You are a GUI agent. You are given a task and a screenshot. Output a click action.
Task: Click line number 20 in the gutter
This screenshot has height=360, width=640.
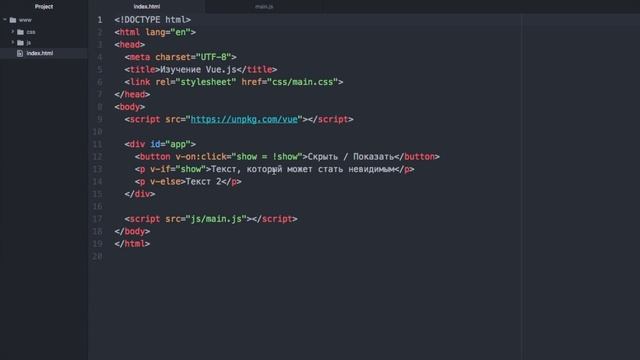97,256
